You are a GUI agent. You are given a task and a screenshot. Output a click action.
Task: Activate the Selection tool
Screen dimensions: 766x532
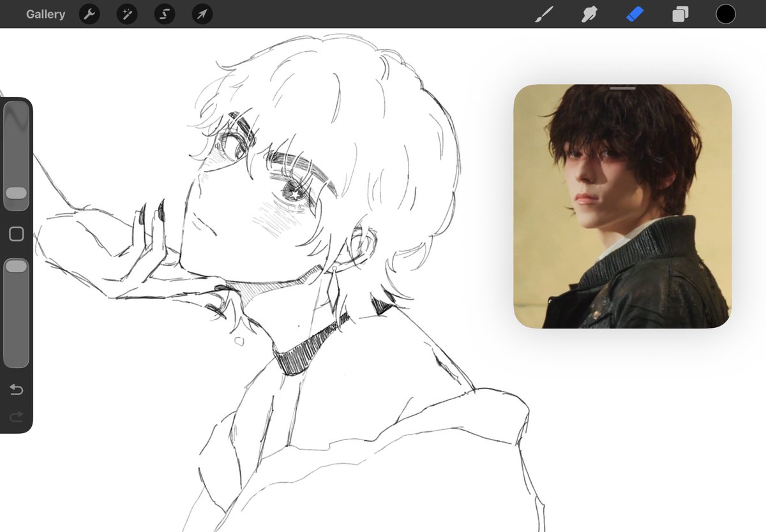coord(165,14)
